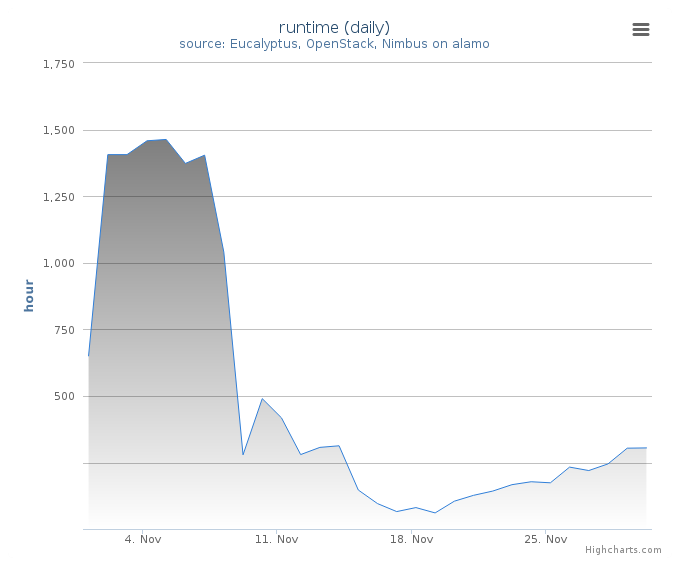The height and width of the screenshot is (566, 680).
Task: Click the y-axis label 1,750
Action: pyautogui.click(x=59, y=64)
